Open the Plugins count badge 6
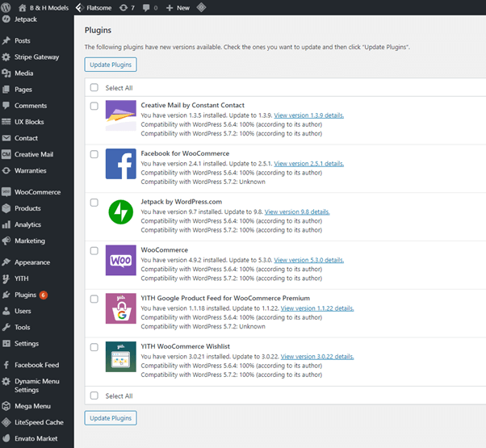The image size is (486, 448). [44, 295]
